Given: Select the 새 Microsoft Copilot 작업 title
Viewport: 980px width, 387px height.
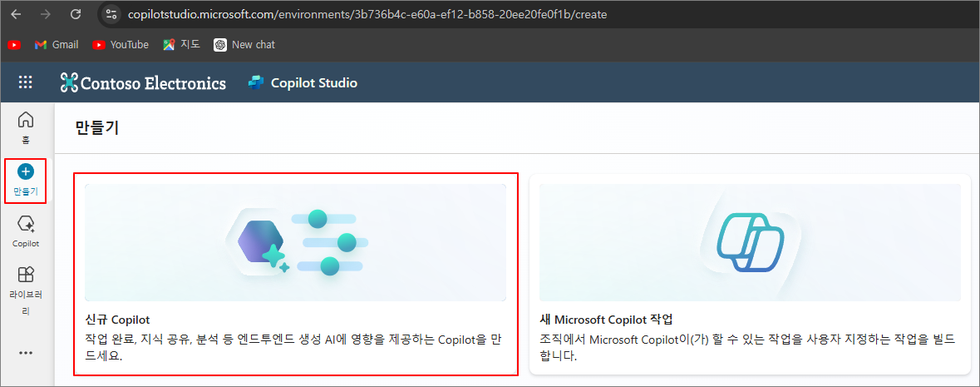Looking at the screenshot, I should [x=606, y=320].
